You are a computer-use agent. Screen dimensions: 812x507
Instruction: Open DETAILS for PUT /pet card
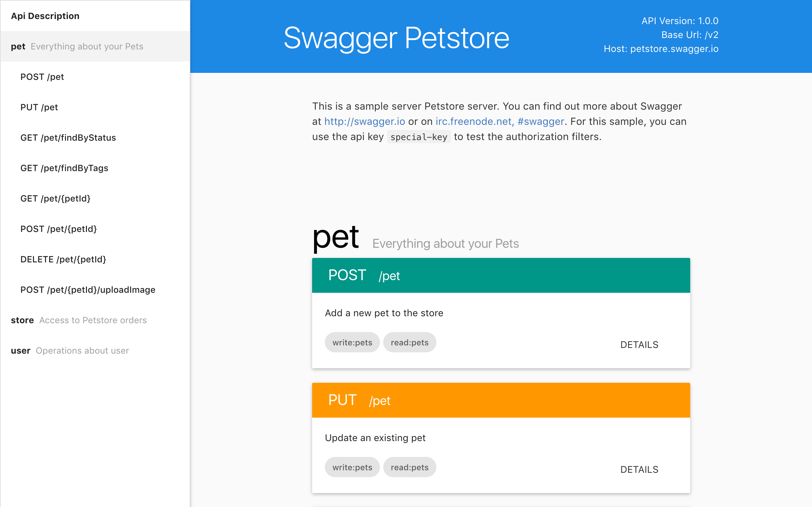[x=639, y=469]
